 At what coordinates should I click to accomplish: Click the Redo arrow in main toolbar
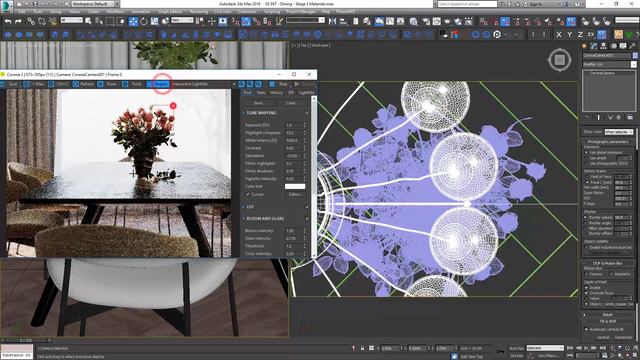(x=18, y=21)
